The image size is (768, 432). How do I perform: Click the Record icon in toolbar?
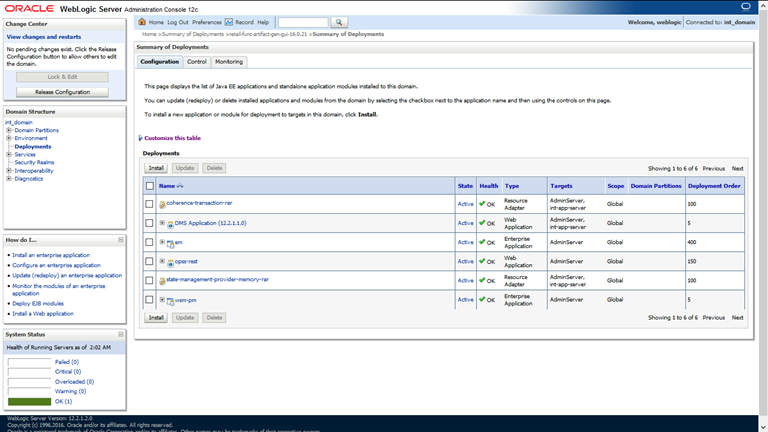[x=229, y=22]
